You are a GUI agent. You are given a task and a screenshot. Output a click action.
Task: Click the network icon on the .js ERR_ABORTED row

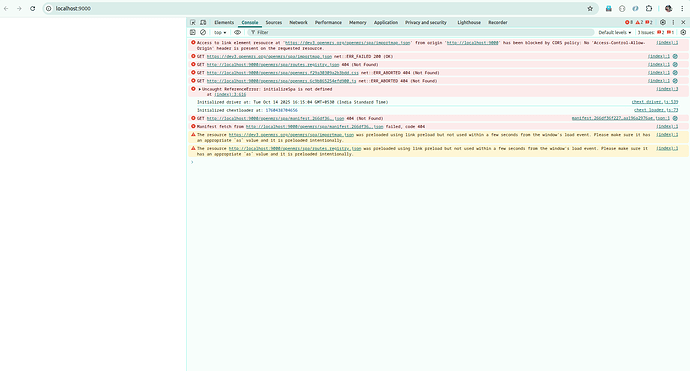(x=675, y=81)
